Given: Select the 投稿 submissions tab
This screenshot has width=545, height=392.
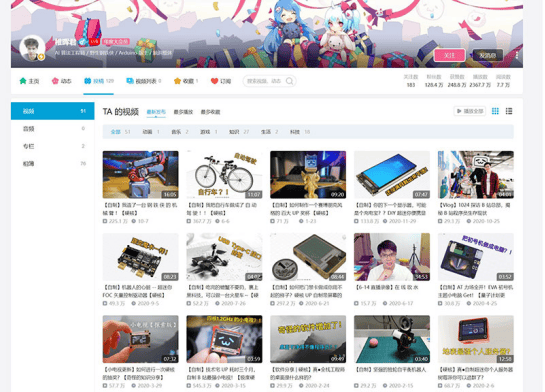Looking at the screenshot, I should (99, 81).
